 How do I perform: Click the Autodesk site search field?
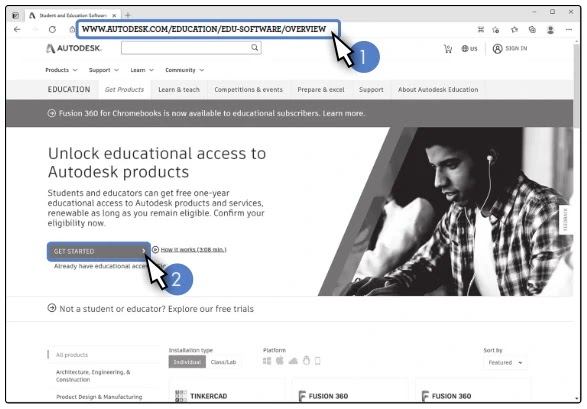click(x=191, y=48)
